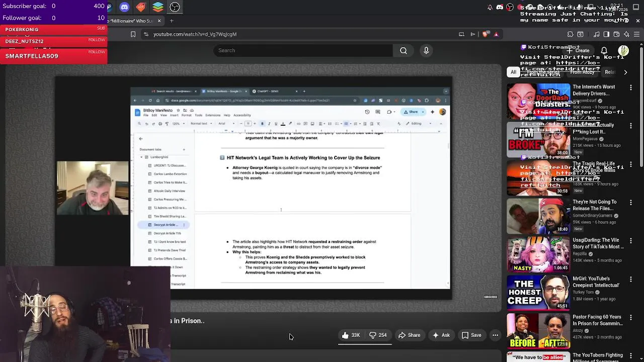Open options for Bruce Willis story video
Viewport: 644px width, 362px height.
(x=631, y=164)
